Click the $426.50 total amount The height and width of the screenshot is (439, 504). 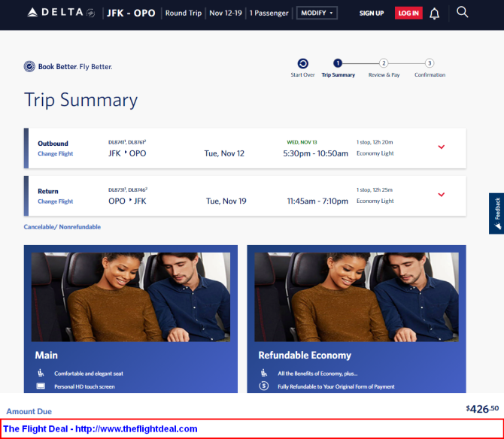[482, 409]
